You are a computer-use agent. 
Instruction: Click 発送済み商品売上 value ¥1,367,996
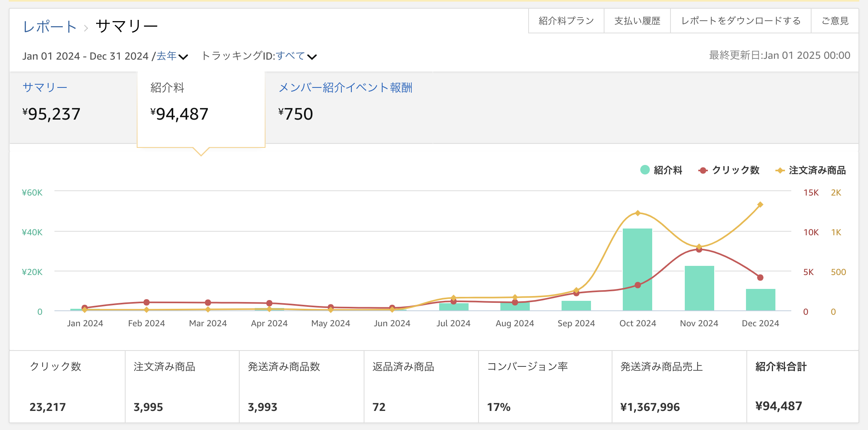[x=650, y=407]
